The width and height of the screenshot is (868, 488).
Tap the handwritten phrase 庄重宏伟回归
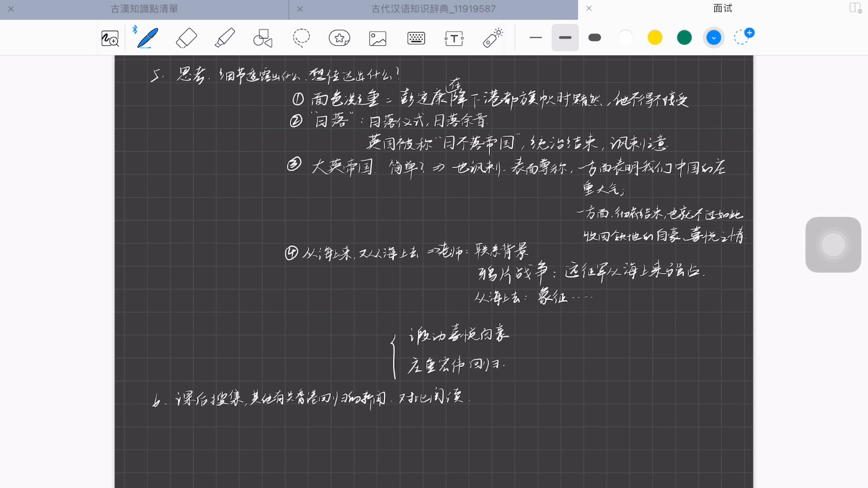pos(456,364)
